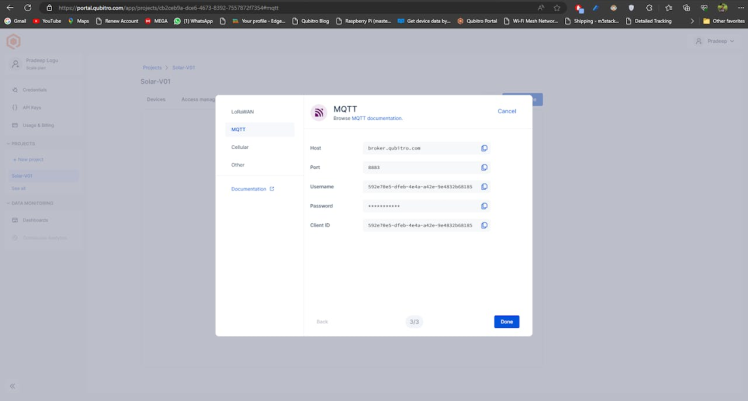This screenshot has height=401, width=748.
Task: Cancel the MQTT dialog
Action: tap(507, 111)
